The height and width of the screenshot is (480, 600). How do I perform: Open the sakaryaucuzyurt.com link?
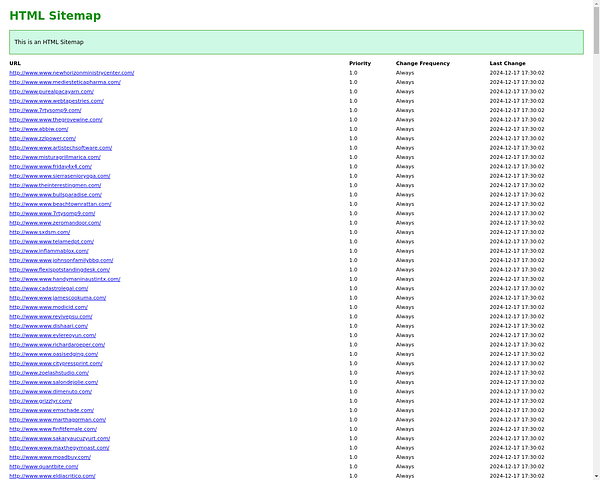(59, 438)
